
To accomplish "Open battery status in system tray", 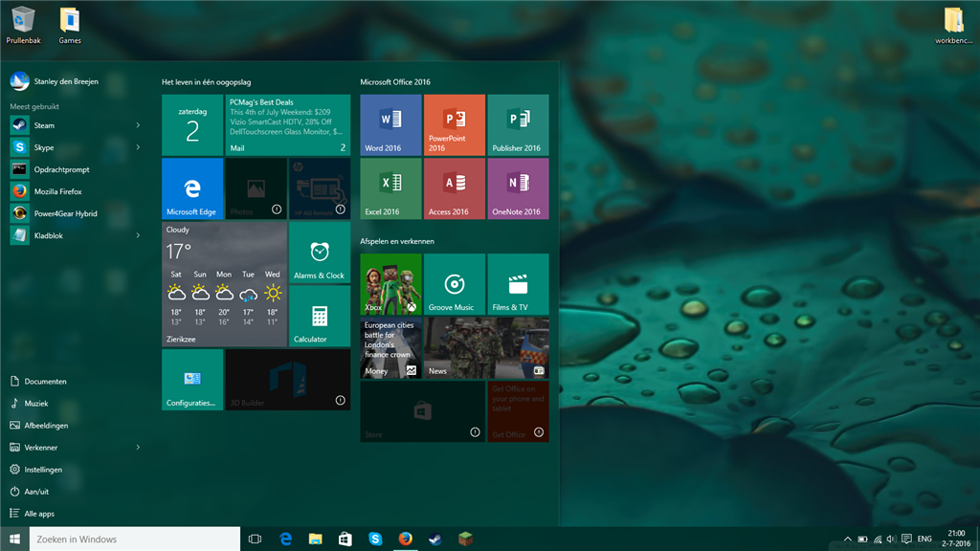I will pos(862,540).
